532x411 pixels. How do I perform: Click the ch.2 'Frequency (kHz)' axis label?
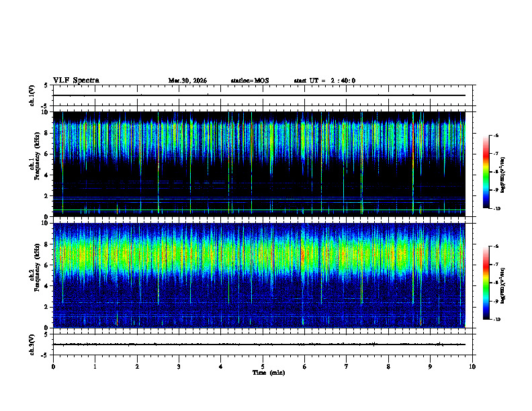[37, 267]
